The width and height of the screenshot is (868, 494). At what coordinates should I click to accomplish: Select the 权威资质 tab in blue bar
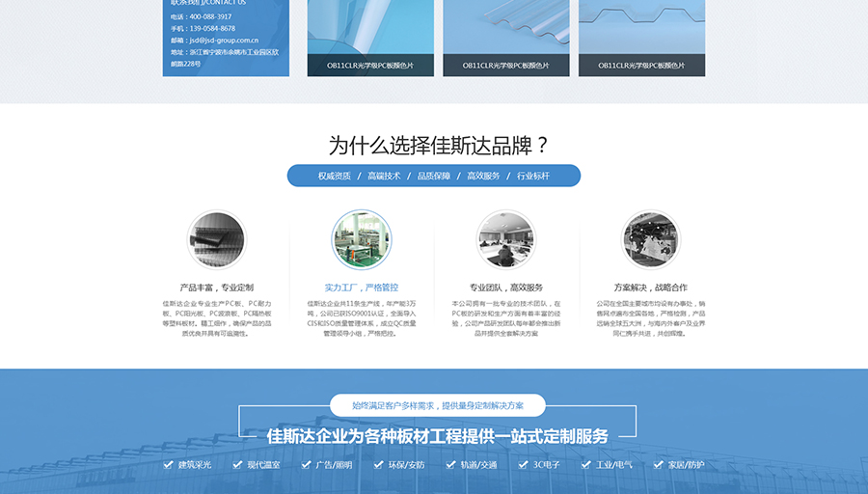tap(335, 176)
